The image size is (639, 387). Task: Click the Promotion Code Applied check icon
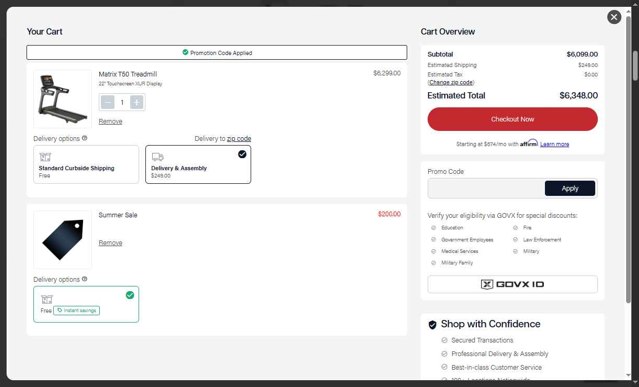tap(185, 52)
